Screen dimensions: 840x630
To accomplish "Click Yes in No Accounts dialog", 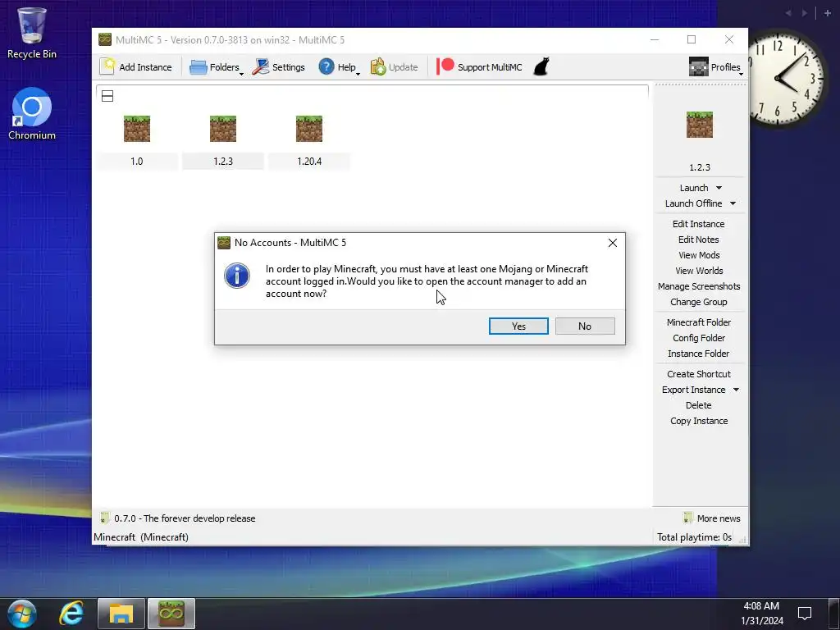I will point(518,326).
